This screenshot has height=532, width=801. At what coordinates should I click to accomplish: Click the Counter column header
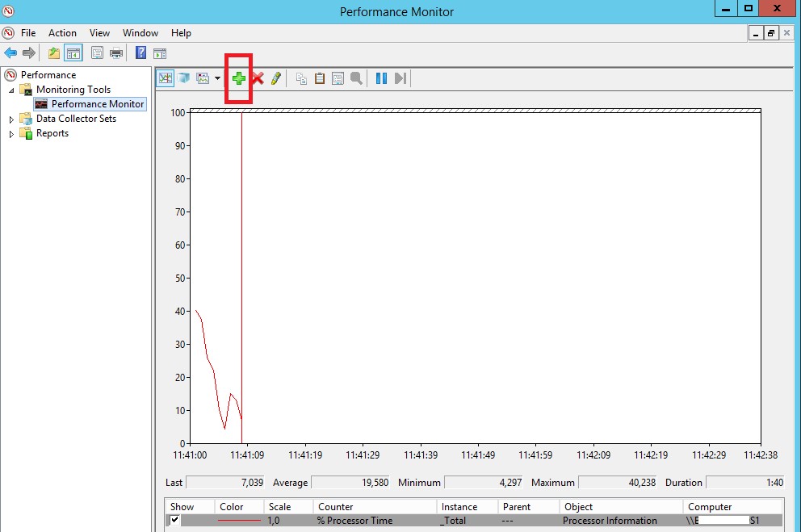[x=375, y=506]
